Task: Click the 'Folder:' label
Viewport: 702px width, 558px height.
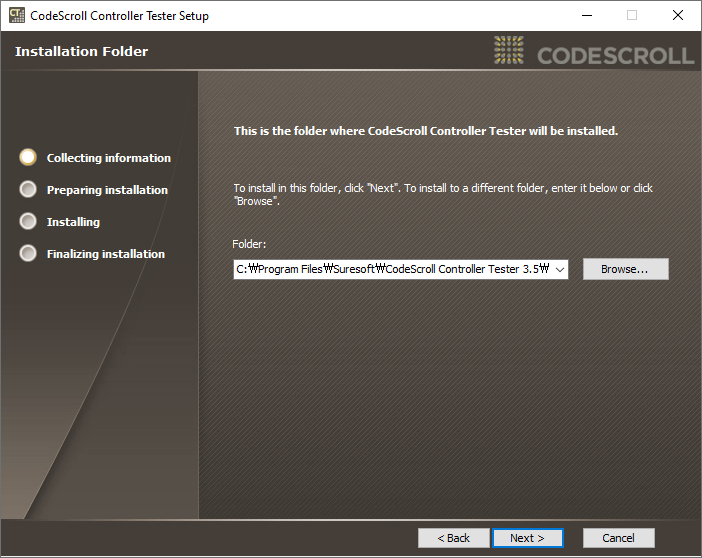Action: (x=249, y=244)
